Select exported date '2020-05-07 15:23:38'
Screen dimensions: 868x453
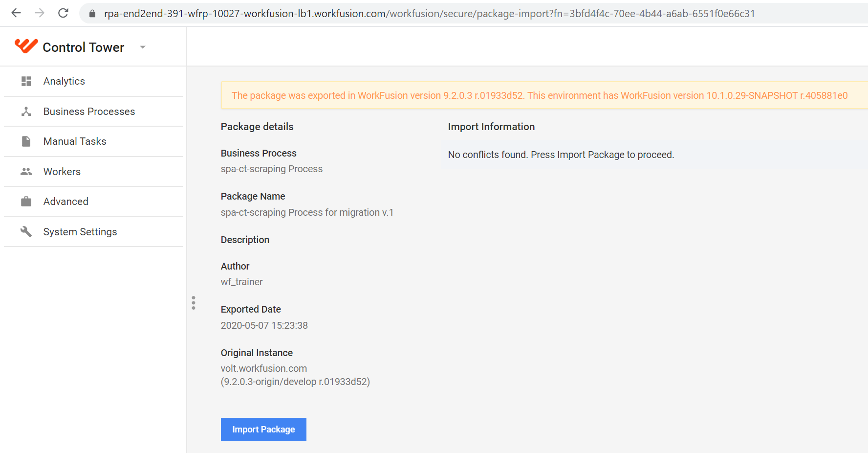coord(264,325)
